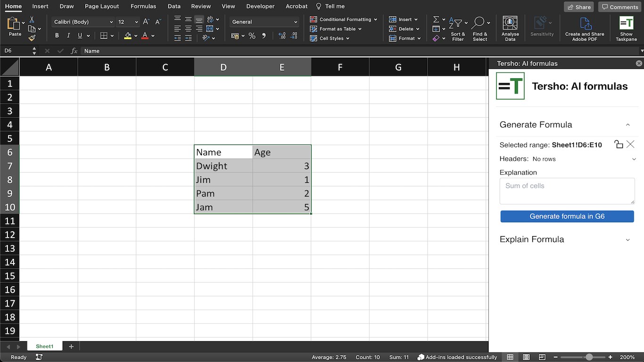The height and width of the screenshot is (362, 644).
Task: Toggle bold formatting
Action: tap(57, 36)
